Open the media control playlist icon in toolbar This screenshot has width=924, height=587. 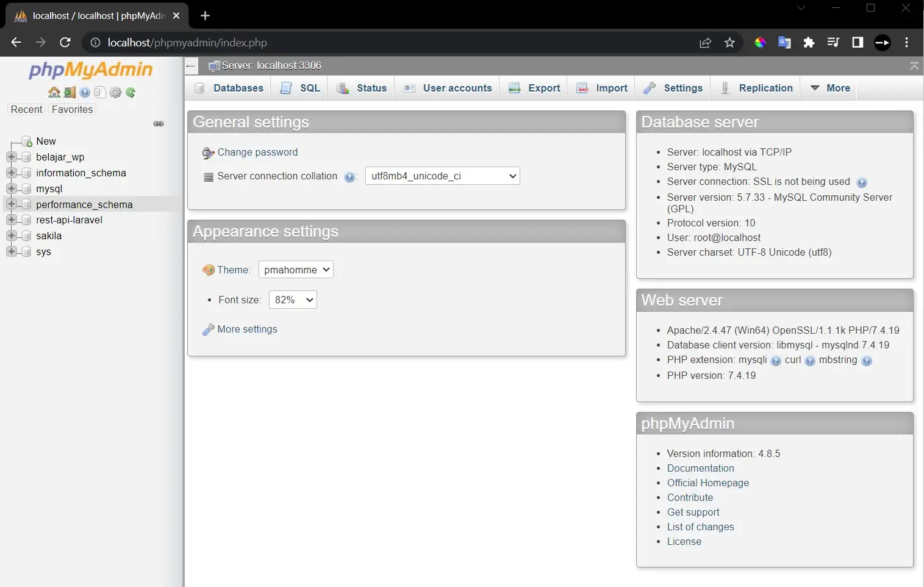click(x=833, y=43)
